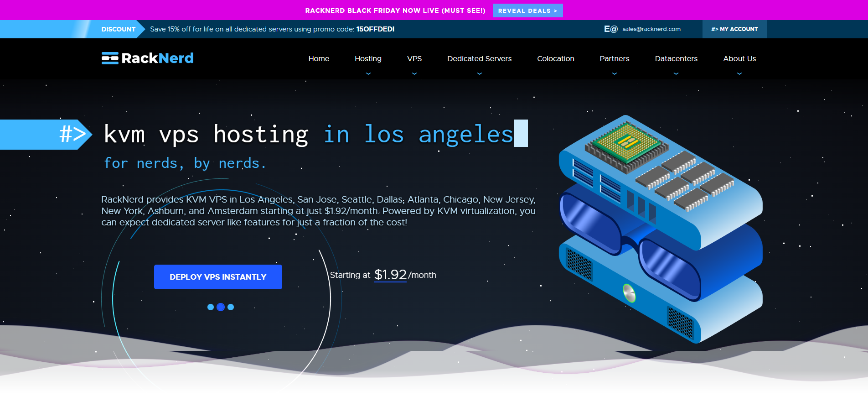Viewport: 868px width, 412px height.
Task: Click the Reveal Deals button
Action: pyautogui.click(x=527, y=10)
